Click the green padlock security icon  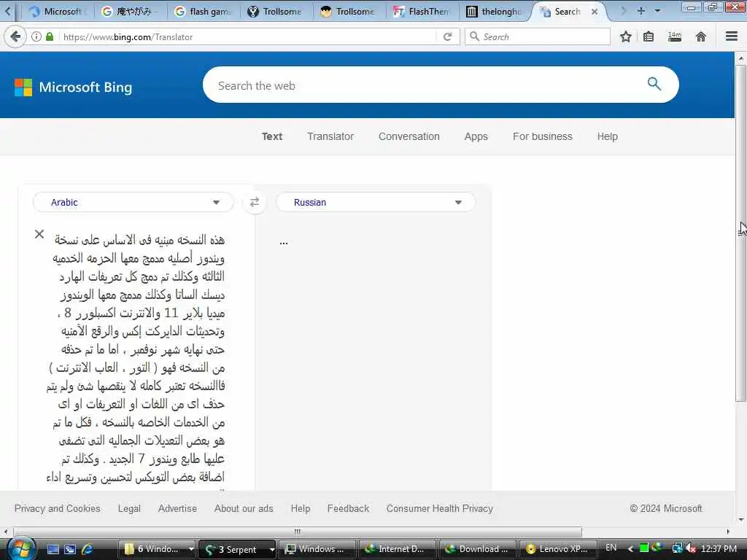pos(50,36)
